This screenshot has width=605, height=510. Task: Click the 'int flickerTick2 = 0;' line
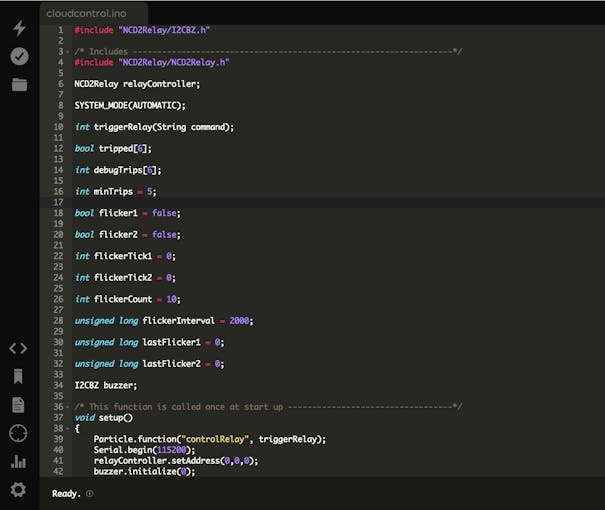coord(125,278)
